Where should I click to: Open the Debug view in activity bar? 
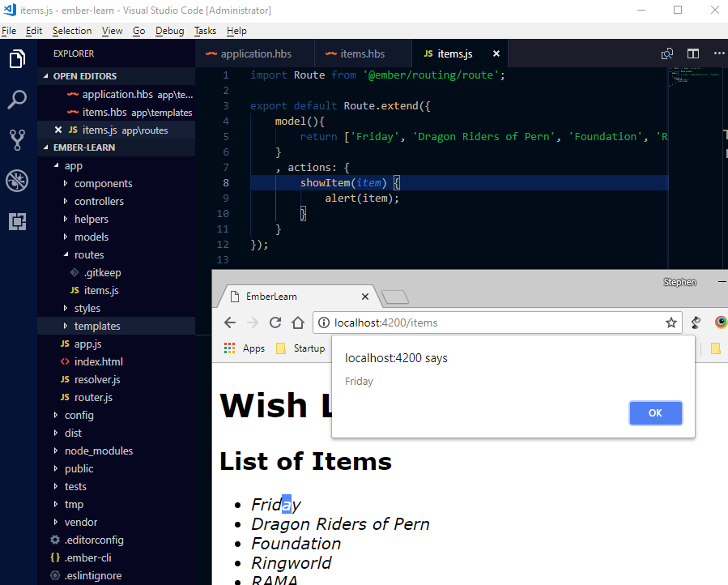tap(17, 181)
